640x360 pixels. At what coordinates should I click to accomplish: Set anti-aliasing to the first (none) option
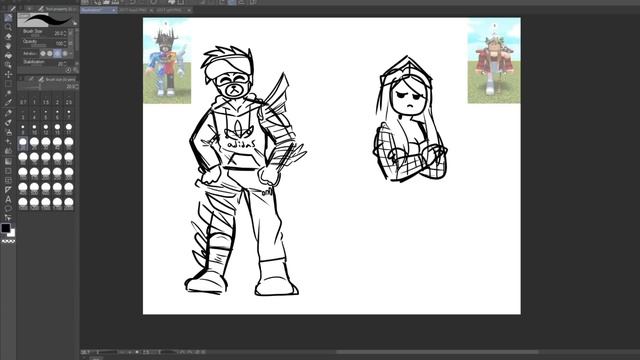pyautogui.click(x=42, y=53)
